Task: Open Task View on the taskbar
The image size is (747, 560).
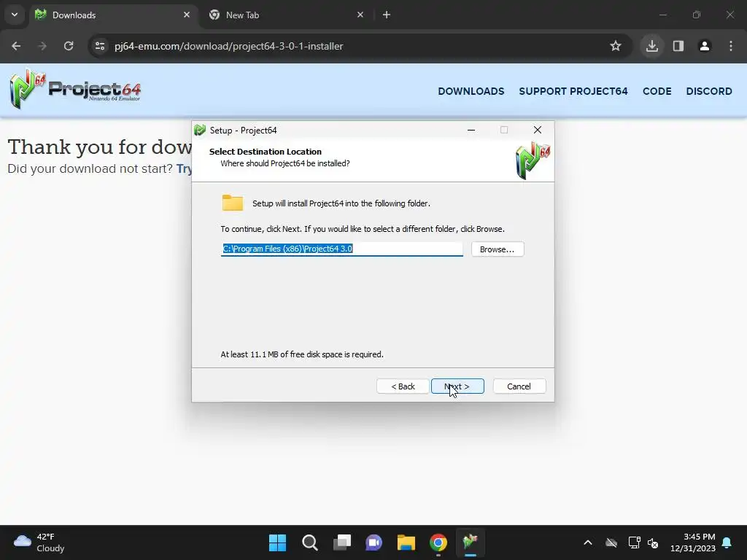Action: pyautogui.click(x=342, y=542)
